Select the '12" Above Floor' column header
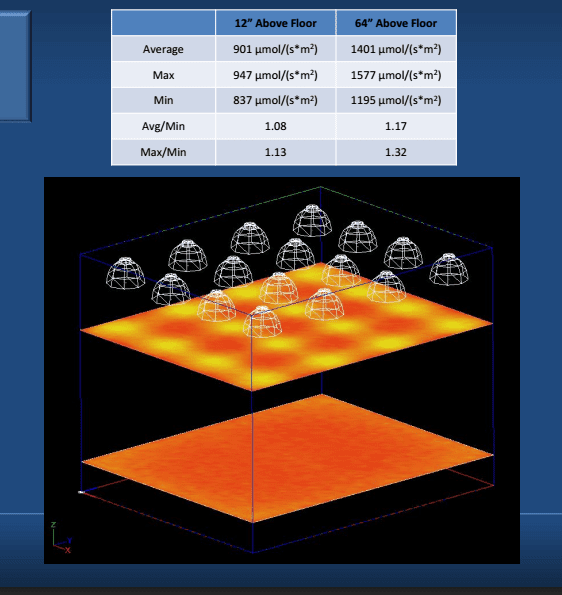562x595 pixels. (275, 23)
